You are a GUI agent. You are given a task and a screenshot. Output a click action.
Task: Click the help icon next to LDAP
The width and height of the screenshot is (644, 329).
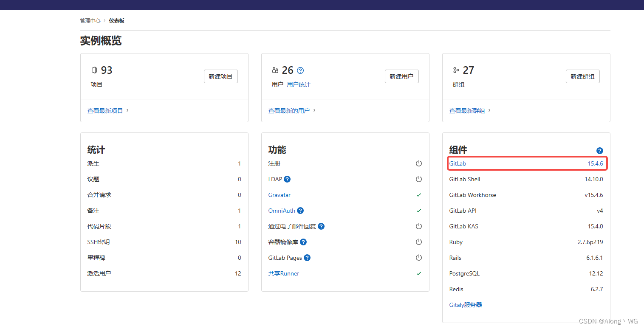287,179
